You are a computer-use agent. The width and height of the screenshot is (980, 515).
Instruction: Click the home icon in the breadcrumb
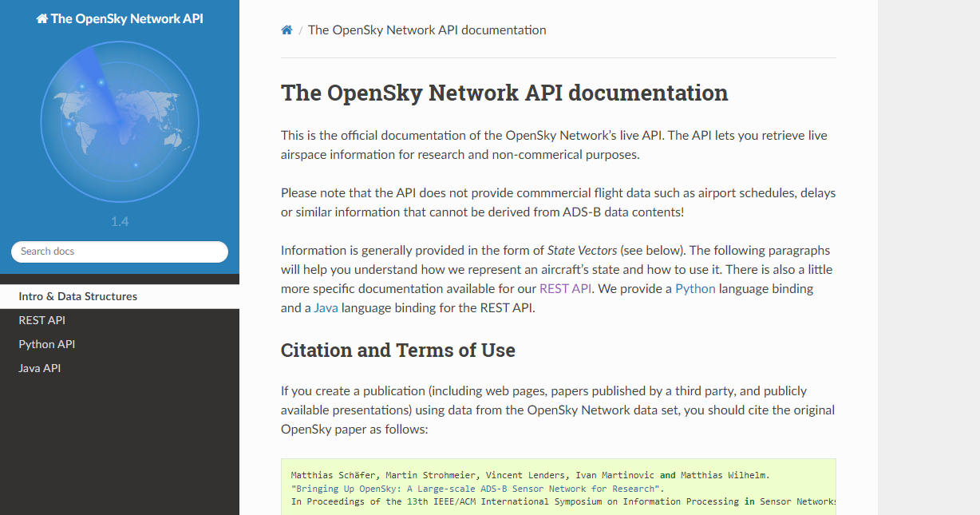pyautogui.click(x=286, y=30)
